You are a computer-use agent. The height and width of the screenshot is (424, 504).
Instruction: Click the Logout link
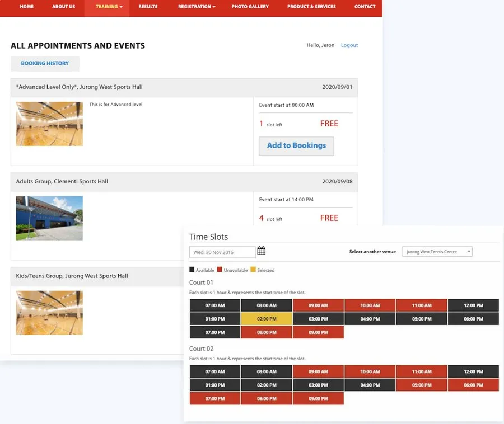(349, 45)
